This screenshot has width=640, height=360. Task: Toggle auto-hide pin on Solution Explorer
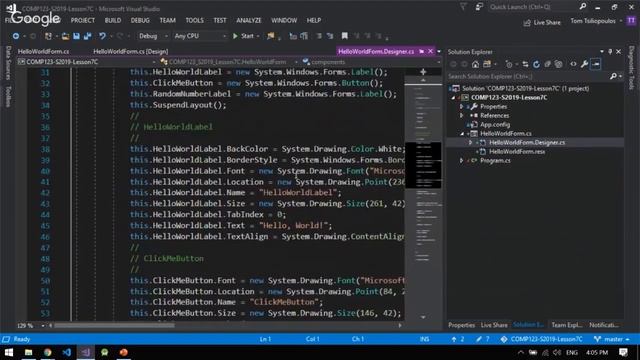click(x=610, y=52)
